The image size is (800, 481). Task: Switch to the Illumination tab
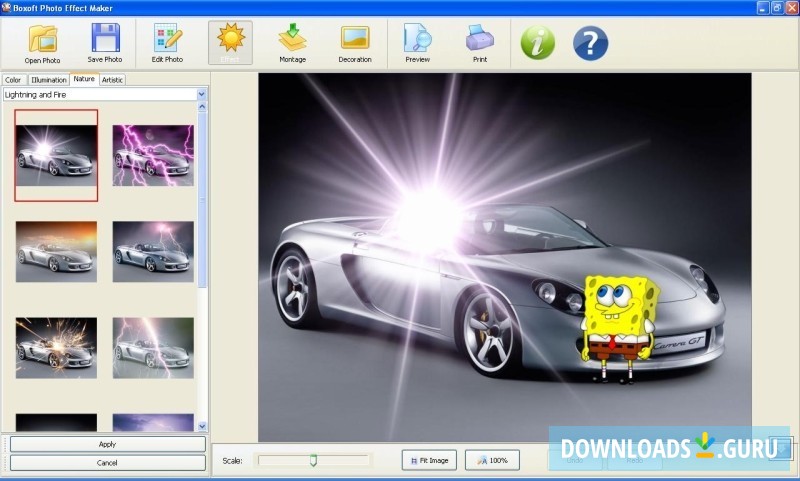click(48, 80)
